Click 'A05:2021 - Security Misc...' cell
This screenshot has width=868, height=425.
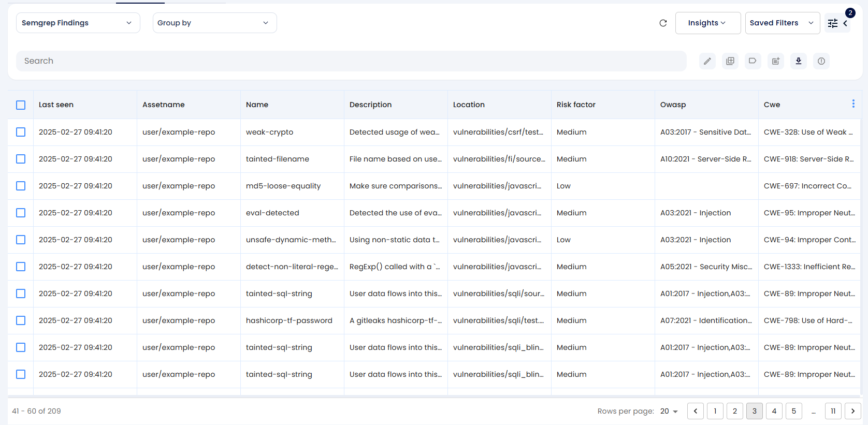point(706,267)
